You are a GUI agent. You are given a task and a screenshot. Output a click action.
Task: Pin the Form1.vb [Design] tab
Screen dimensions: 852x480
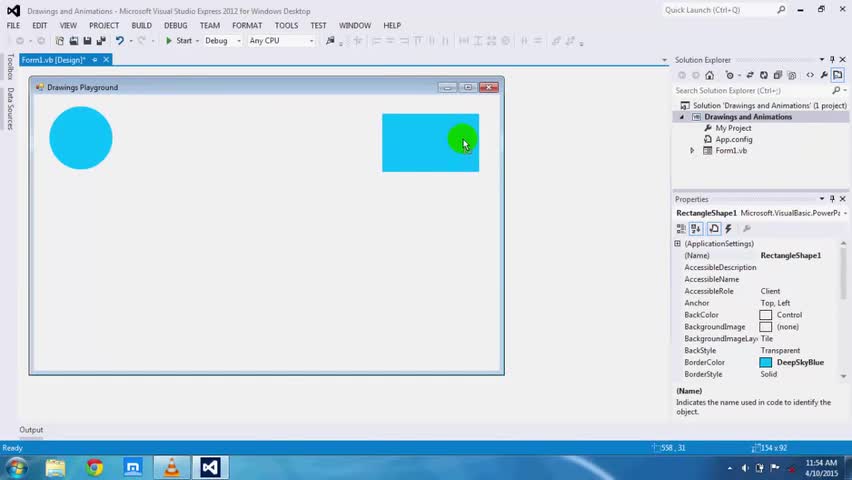pos(95,60)
